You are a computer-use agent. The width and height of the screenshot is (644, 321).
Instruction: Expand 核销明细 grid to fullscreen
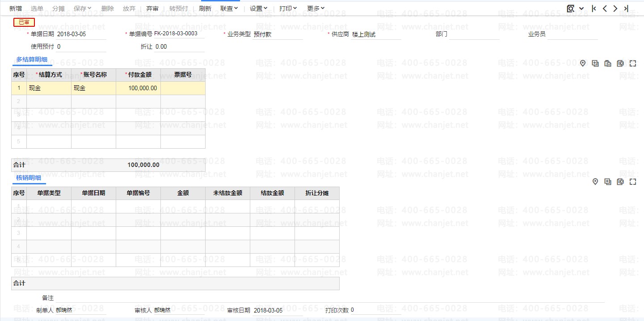[x=633, y=182]
